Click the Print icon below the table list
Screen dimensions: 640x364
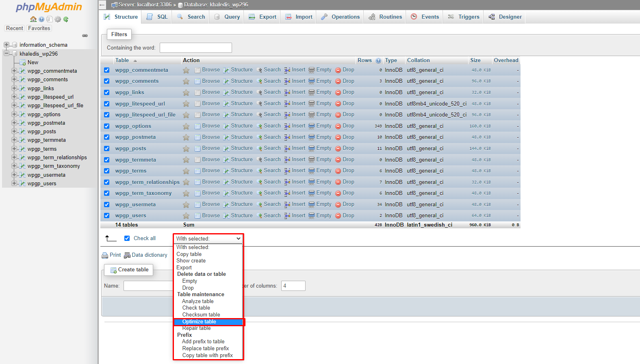[105, 255]
